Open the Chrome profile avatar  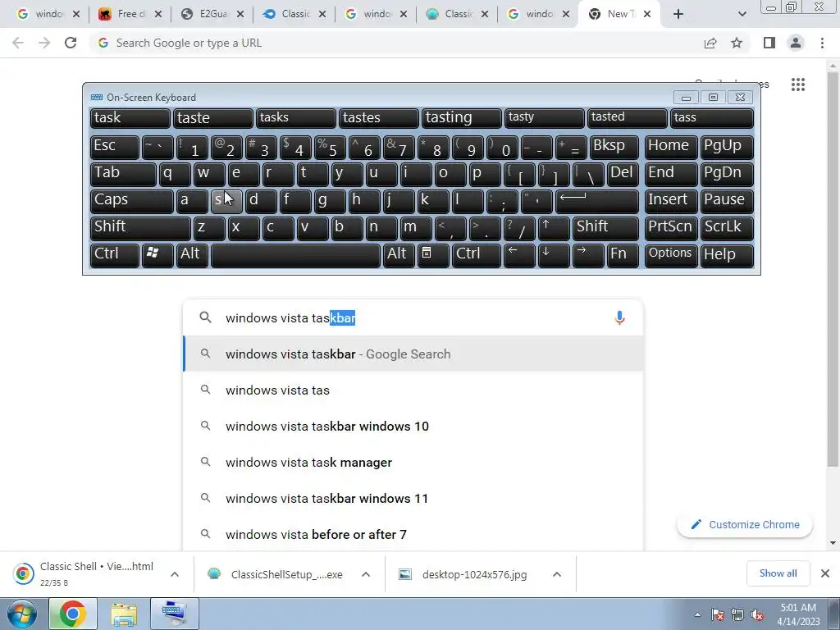point(796,43)
